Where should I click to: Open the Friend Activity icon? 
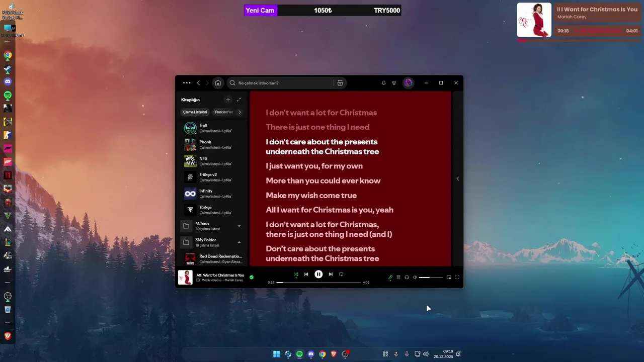coord(394,83)
